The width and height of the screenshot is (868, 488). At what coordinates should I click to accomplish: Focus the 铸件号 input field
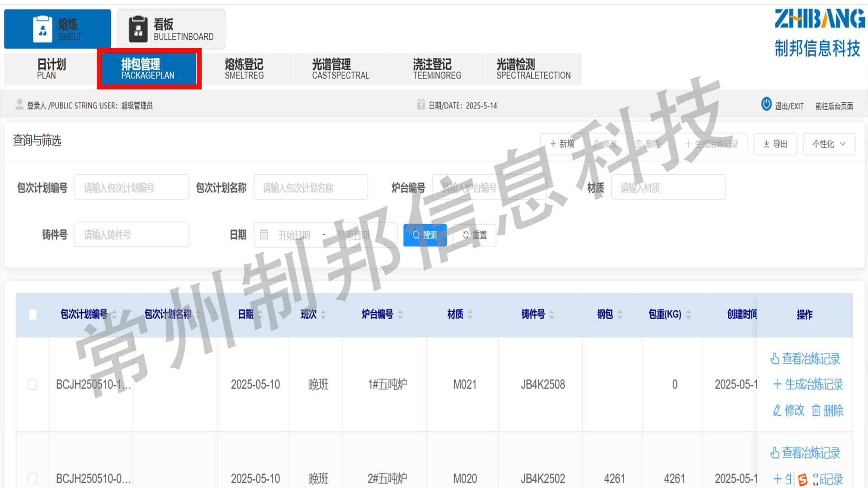click(x=132, y=234)
